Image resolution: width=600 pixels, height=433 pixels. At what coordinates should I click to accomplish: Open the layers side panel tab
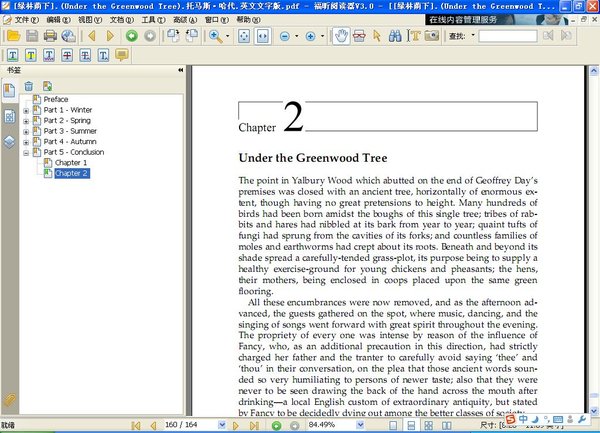pyautogui.click(x=10, y=142)
